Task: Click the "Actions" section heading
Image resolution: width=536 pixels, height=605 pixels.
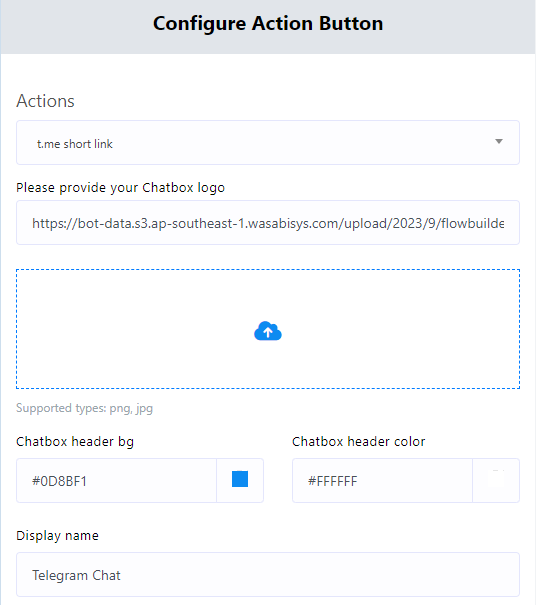Action: pos(45,101)
